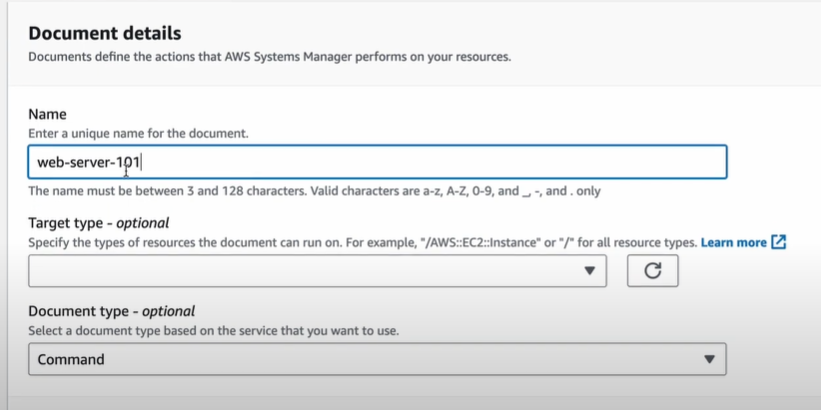The image size is (821, 410).
Task: Expand the Target type dropdown arrow
Action: coord(590,271)
